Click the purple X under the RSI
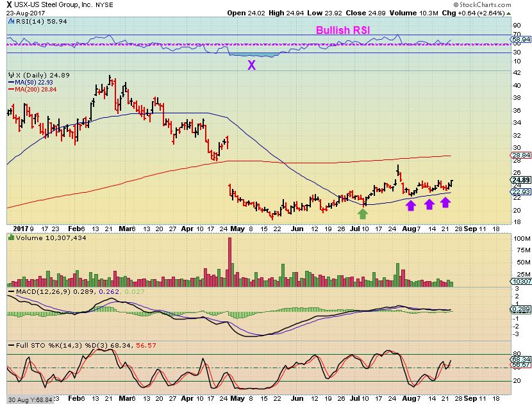 pos(251,65)
